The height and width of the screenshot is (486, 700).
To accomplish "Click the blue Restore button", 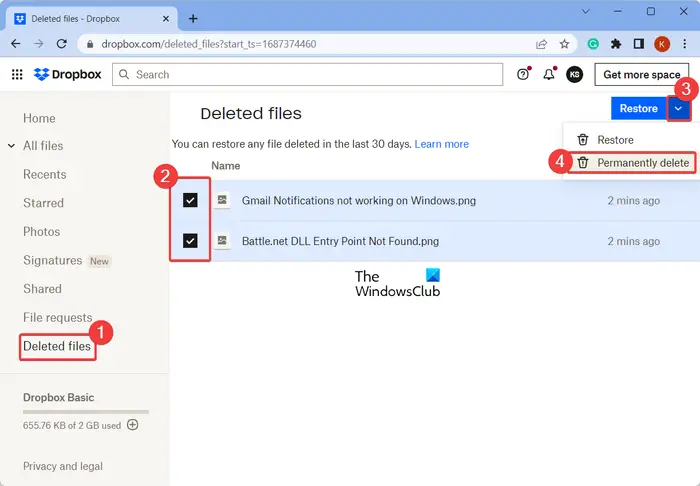I will pyautogui.click(x=638, y=108).
